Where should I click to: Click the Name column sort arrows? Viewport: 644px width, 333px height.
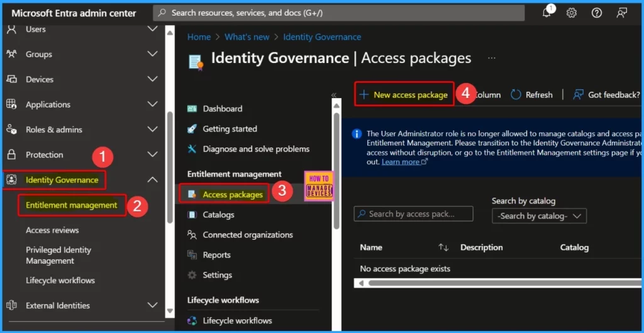tap(443, 247)
